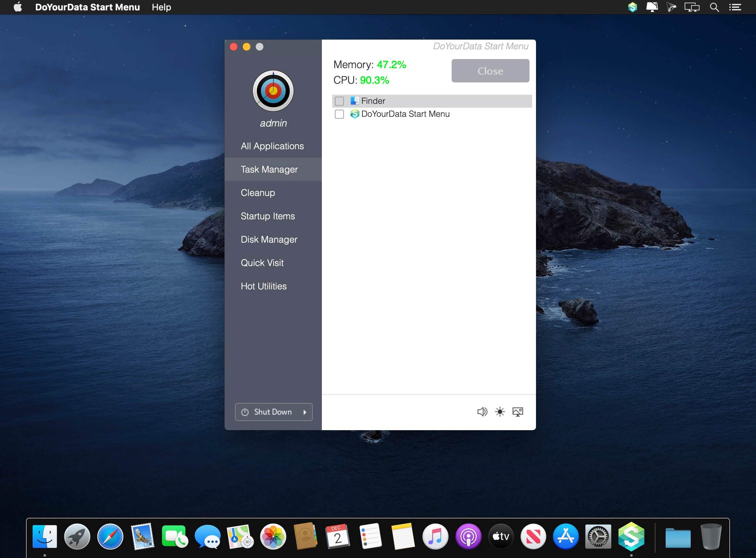The width and height of the screenshot is (756, 558).
Task: Click the Finder app icon in task list
Action: click(354, 101)
